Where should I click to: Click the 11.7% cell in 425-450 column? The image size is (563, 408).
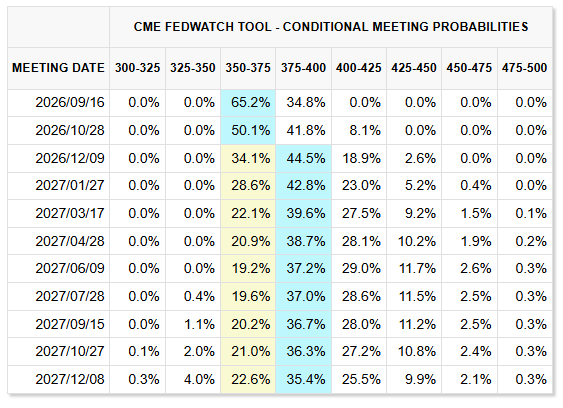414,269
